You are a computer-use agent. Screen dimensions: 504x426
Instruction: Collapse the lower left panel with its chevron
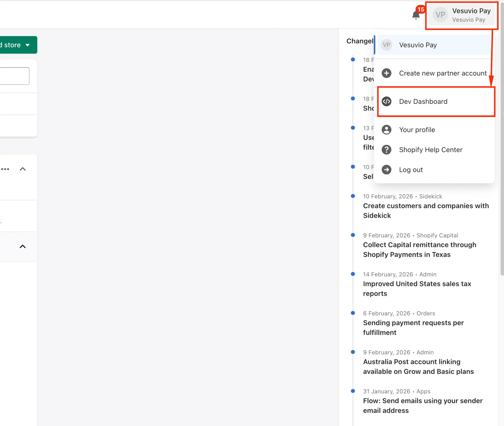point(23,246)
